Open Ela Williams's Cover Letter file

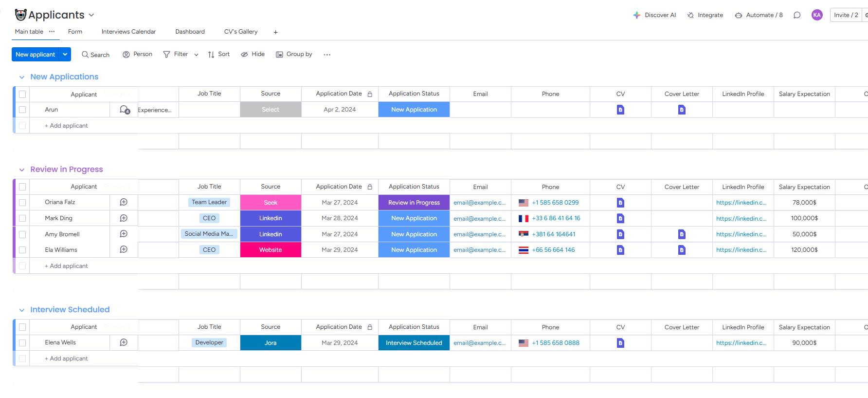[x=682, y=250]
